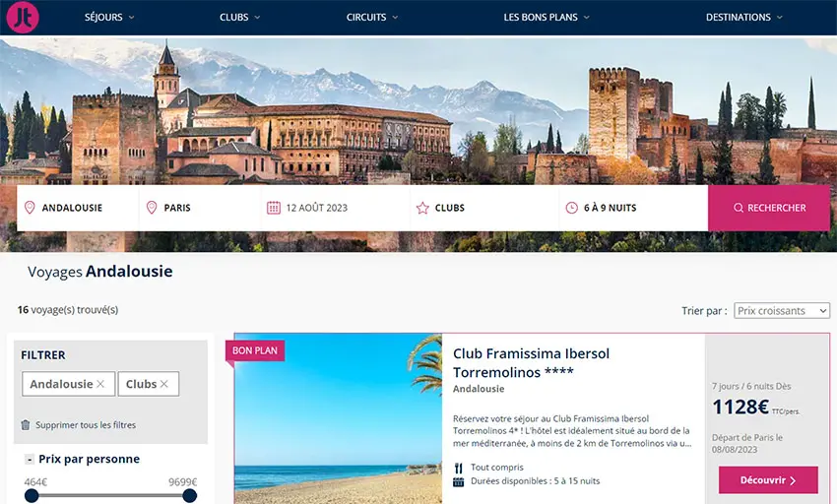Open the Trier par Prix croissants dropdown
Viewport: 837px width, 504px height.
(782, 310)
